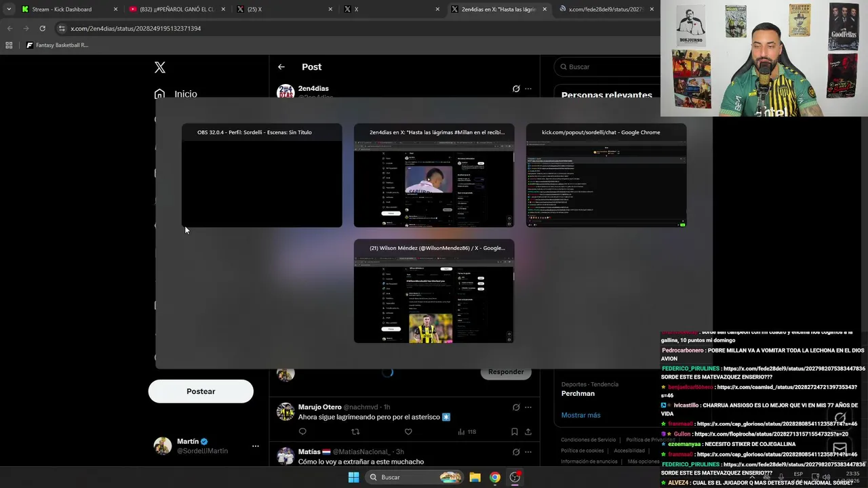
Task: Click the back arrow beside Post heading
Action: coord(281,67)
